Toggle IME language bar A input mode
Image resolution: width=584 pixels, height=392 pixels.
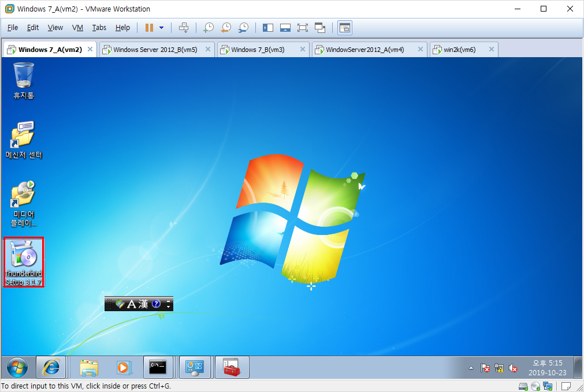(132, 304)
